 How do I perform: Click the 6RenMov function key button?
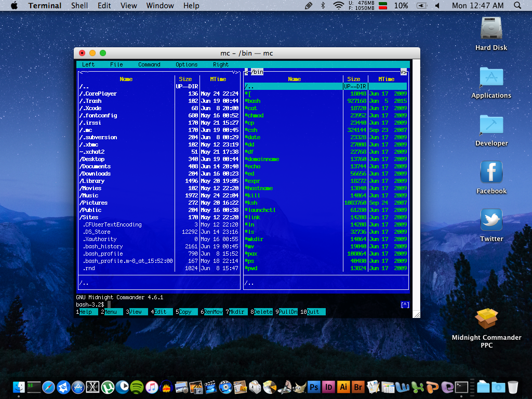212,312
